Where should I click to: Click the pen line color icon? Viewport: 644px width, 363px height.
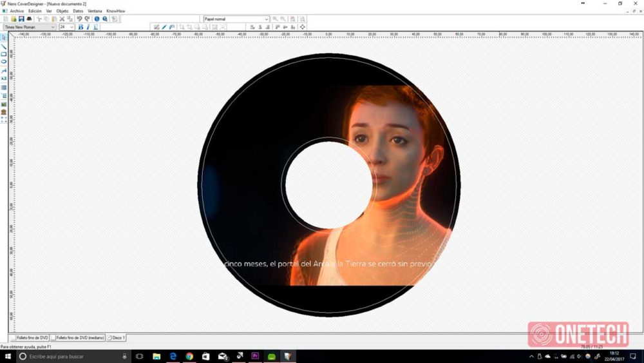164,27
